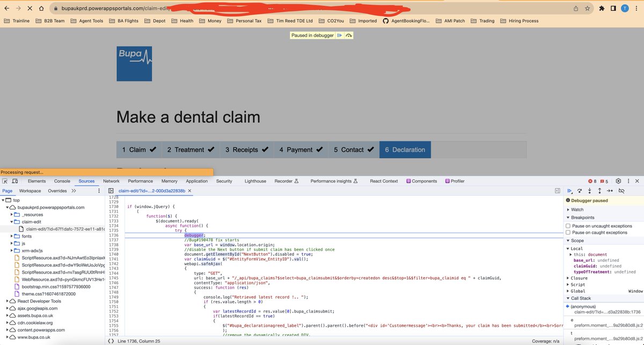Enable Pause on caught exceptions

(568, 233)
